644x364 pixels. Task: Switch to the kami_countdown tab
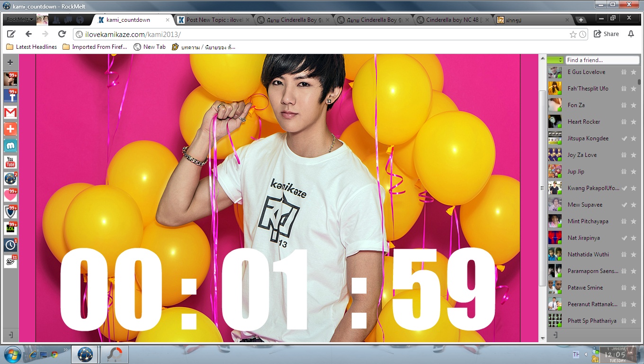[128, 20]
